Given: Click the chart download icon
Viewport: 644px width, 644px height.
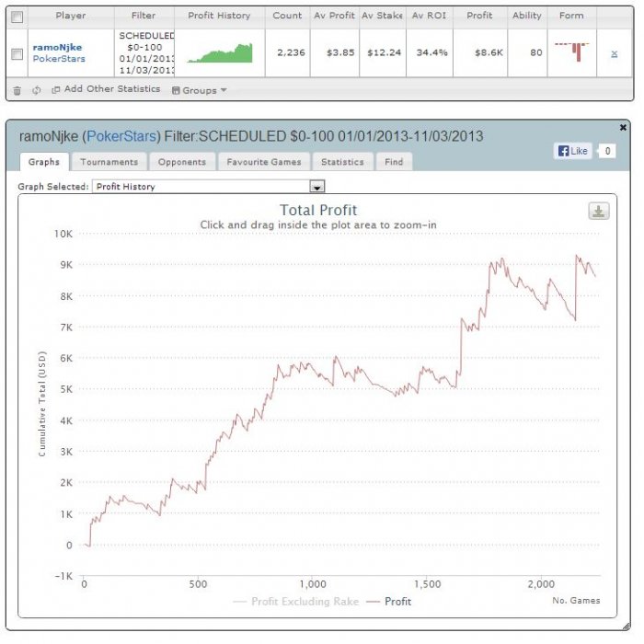Looking at the screenshot, I should 598,211.
